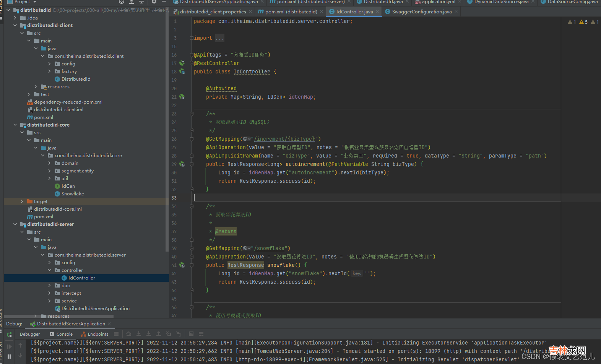Open Evaluate Expression calculator icon

(x=191, y=334)
